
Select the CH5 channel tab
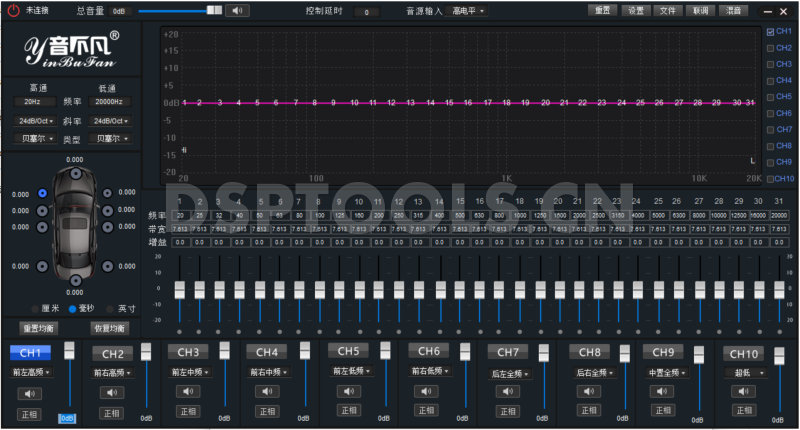[348, 351]
